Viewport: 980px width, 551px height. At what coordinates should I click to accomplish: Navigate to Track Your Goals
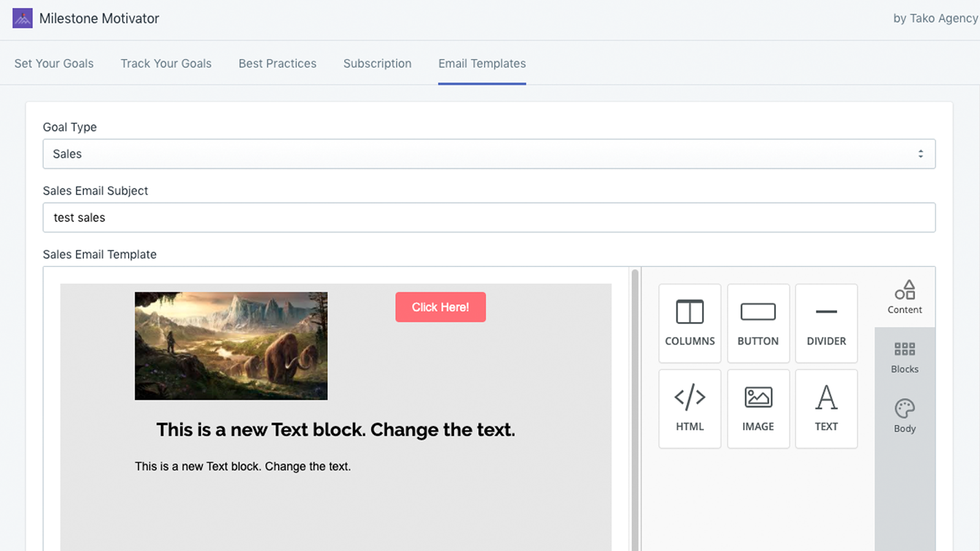(x=166, y=63)
